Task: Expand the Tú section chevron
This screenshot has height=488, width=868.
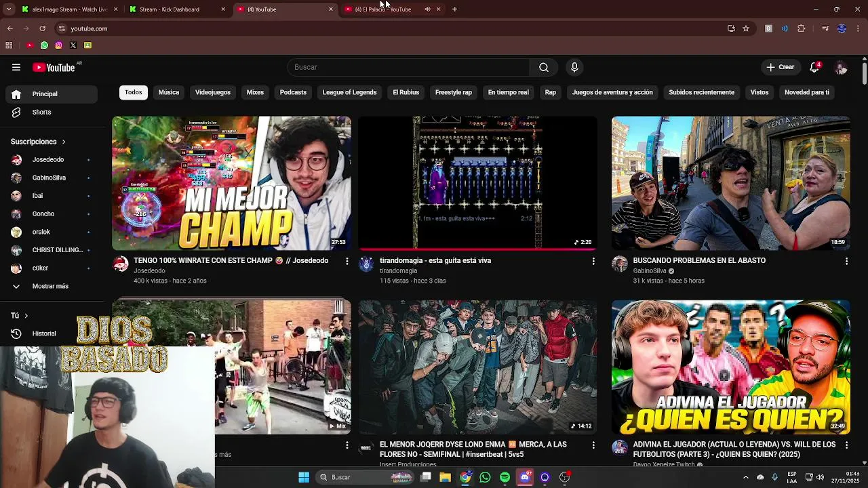Action: [x=26, y=316]
